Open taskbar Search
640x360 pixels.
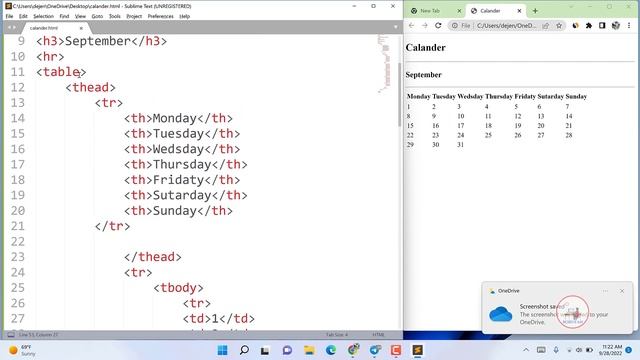click(244, 350)
